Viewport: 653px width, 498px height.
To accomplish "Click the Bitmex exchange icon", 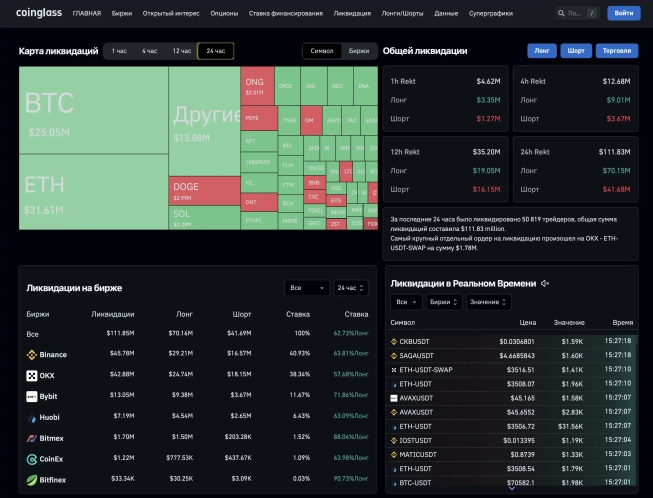I will 32,438.
